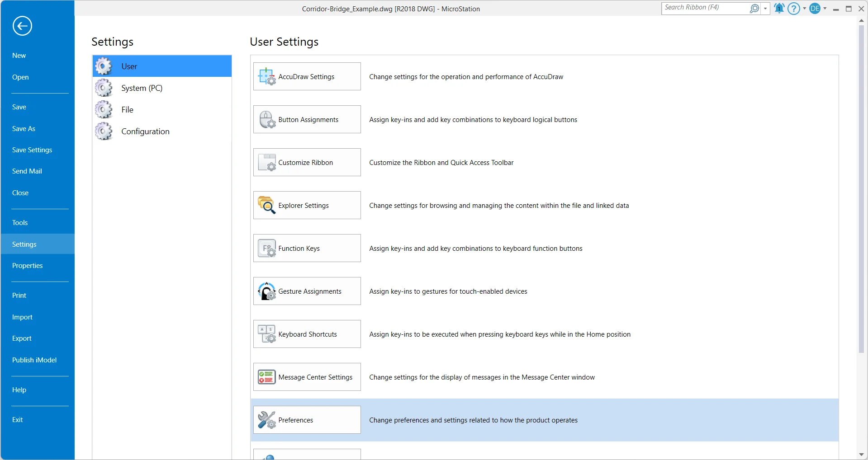The width and height of the screenshot is (868, 460).
Task: Expand the Help dropdown arrow
Action: coord(804,8)
